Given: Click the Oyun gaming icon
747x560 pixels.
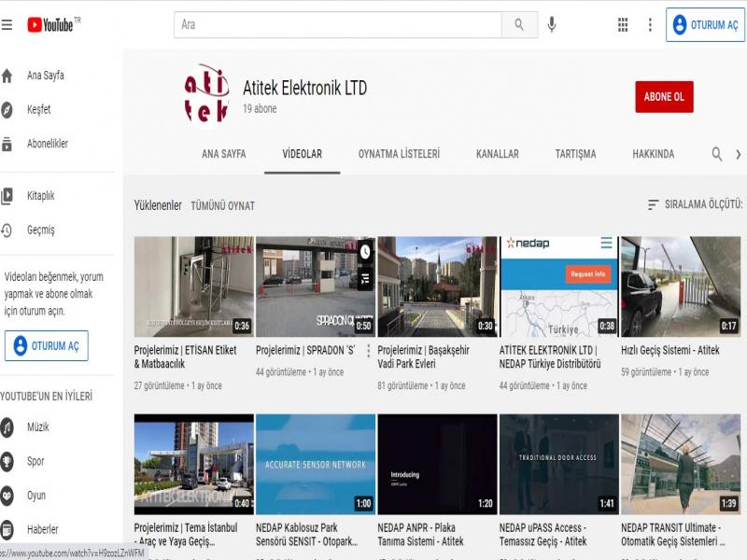Looking at the screenshot, I should 7,496.
